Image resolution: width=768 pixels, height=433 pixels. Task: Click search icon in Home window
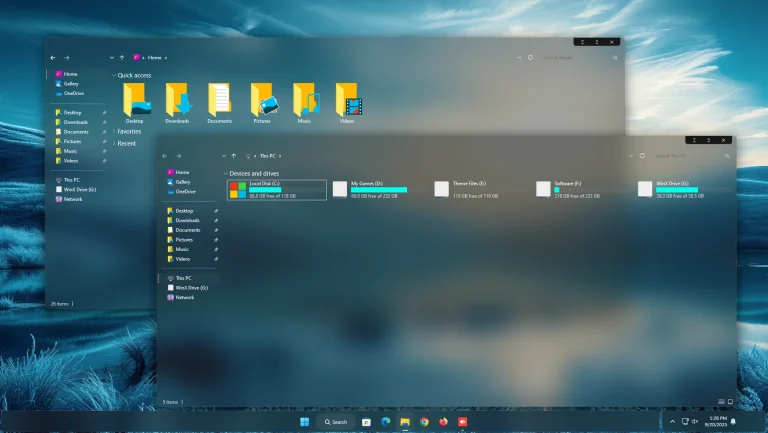pos(615,58)
